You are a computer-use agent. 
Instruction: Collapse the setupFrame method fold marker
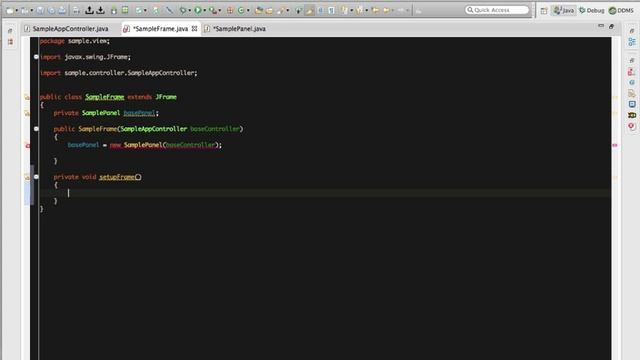coord(36,177)
